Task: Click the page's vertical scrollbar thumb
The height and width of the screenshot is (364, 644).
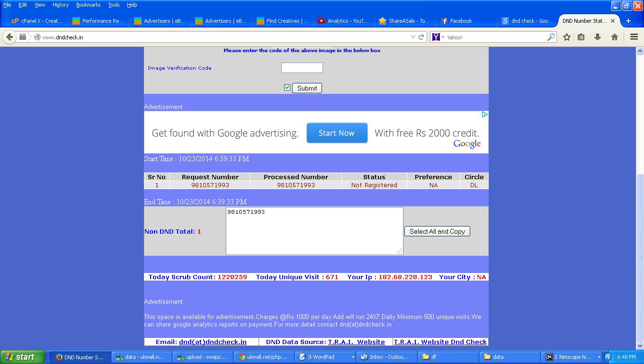Action: [x=640, y=256]
